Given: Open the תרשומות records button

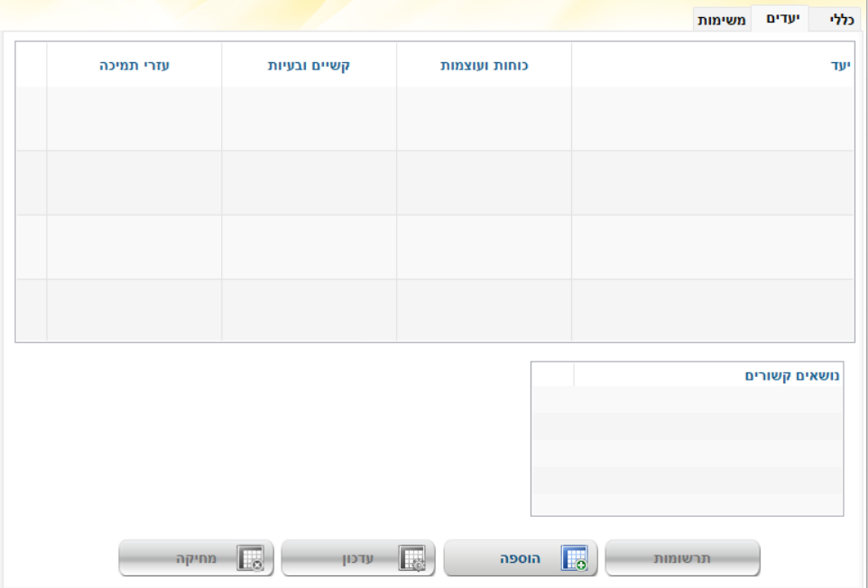Looking at the screenshot, I should (x=682, y=558).
